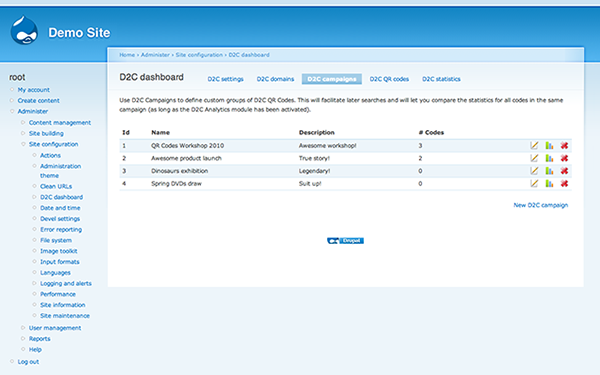
Task: Open Create content in sidebar
Action: pos(39,101)
